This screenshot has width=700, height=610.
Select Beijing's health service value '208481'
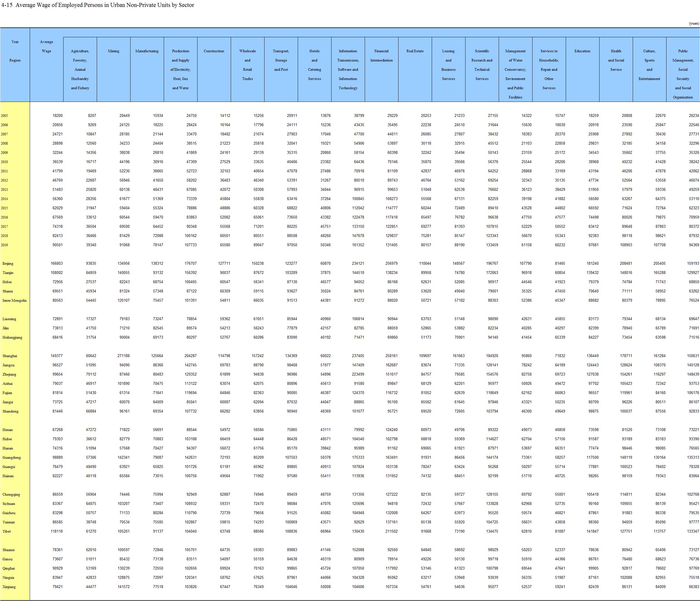point(626,264)
